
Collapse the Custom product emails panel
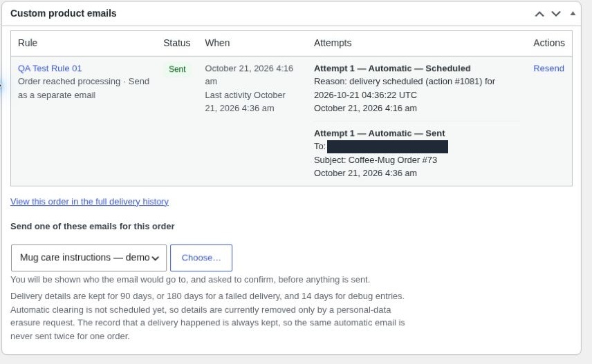coord(573,14)
